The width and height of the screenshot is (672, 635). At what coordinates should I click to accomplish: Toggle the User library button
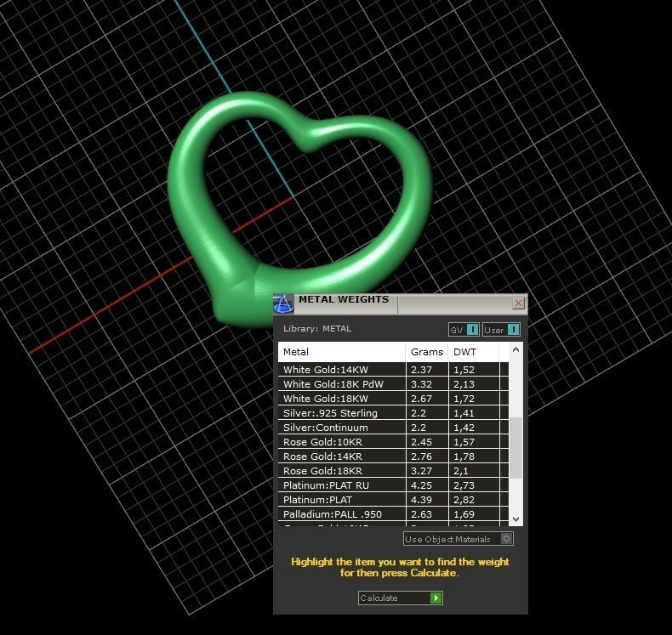point(501,330)
